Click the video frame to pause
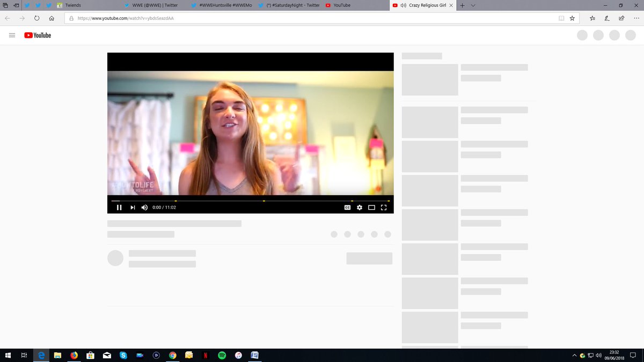This screenshot has height=362, width=644. (250, 133)
